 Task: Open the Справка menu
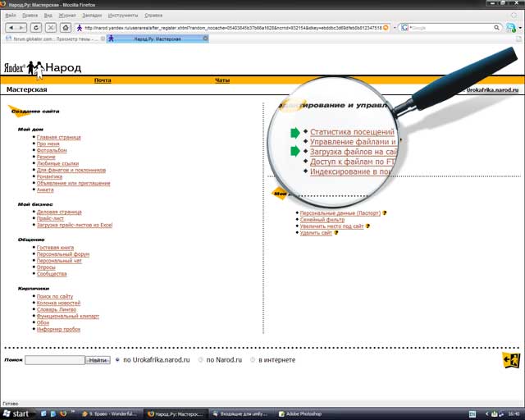153,16
